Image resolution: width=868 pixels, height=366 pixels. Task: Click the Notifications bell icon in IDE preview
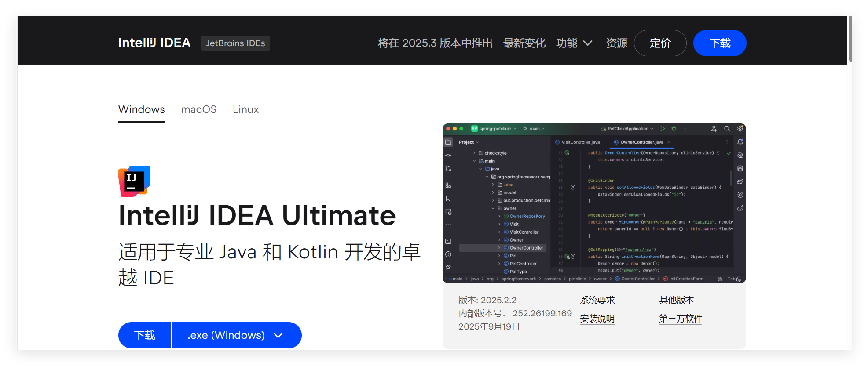tap(740, 142)
